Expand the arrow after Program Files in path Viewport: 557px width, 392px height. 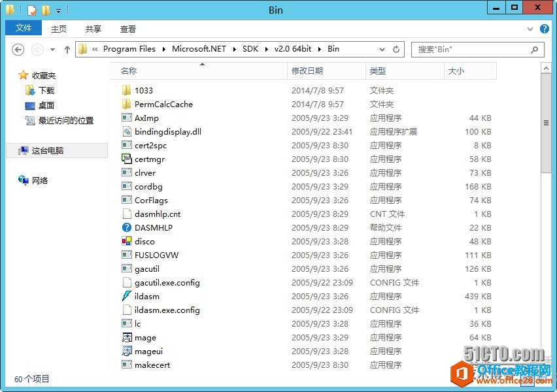163,50
